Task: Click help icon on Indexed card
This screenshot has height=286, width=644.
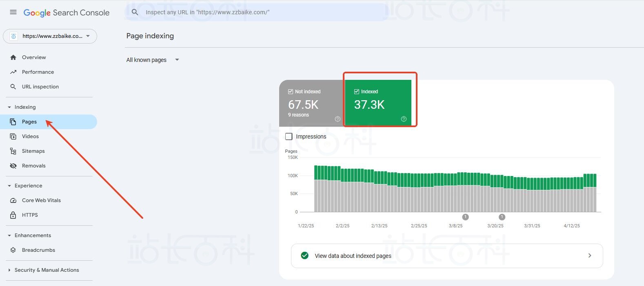Action: click(404, 119)
